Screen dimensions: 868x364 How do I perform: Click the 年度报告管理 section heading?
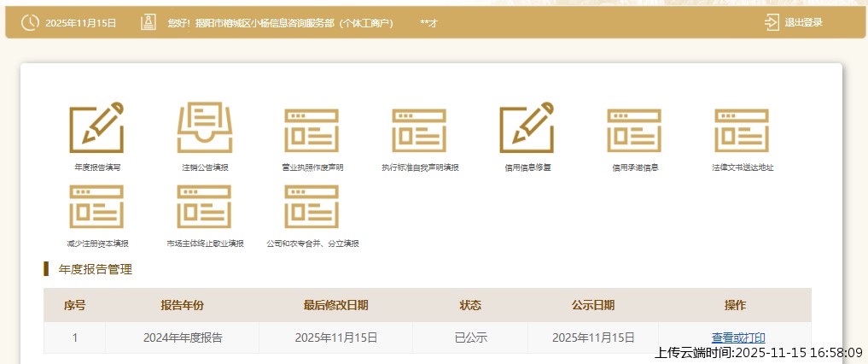click(x=96, y=270)
